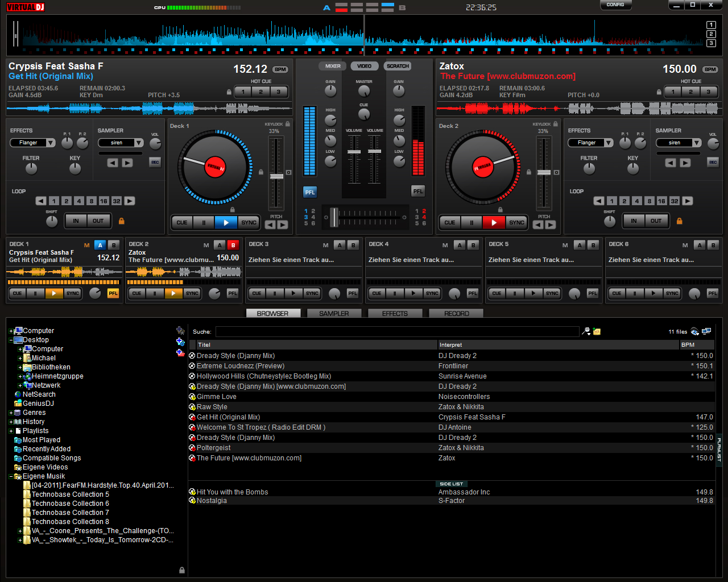The height and width of the screenshot is (582, 728).
Task: Trigger hot cue 1 on Deck 1
Action: (x=243, y=92)
